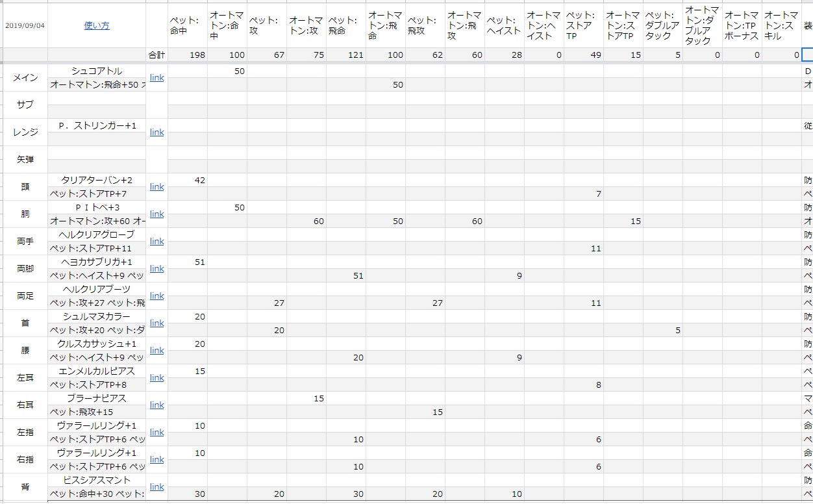Select the ヘルクリアブーツ item cell
813x504 pixels.
click(97, 289)
